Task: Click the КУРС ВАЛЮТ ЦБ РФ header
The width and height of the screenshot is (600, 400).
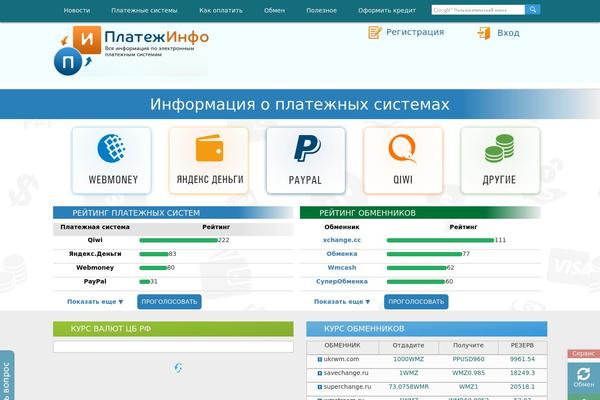Action: (173, 329)
